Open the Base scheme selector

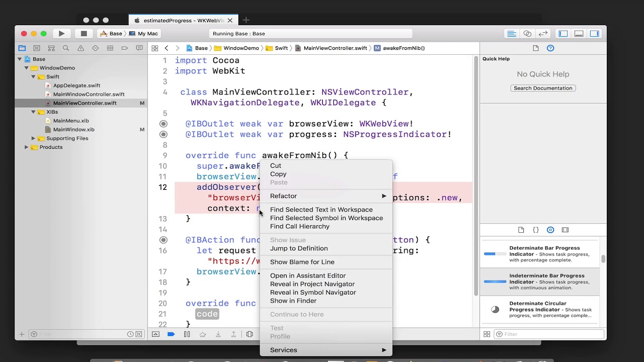click(111, 34)
